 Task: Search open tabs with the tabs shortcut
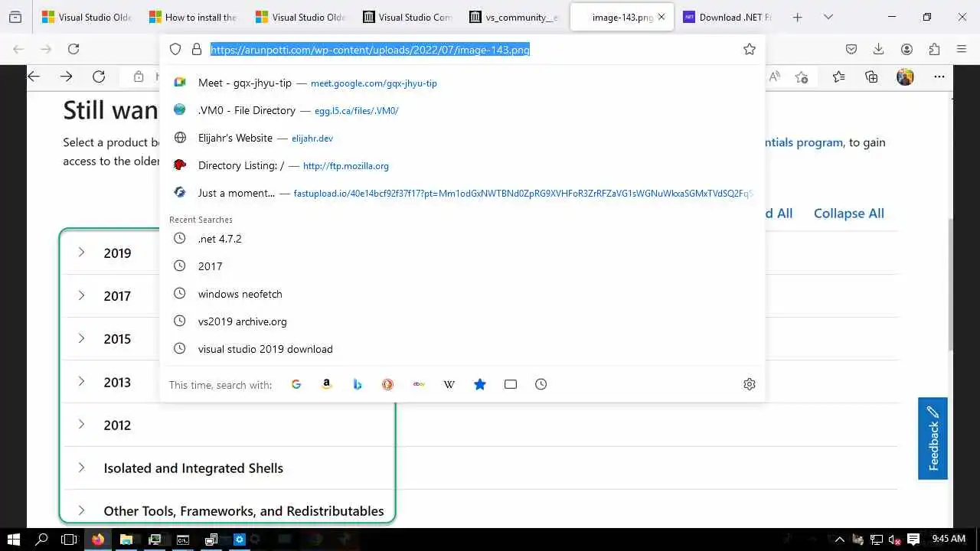pyautogui.click(x=511, y=384)
